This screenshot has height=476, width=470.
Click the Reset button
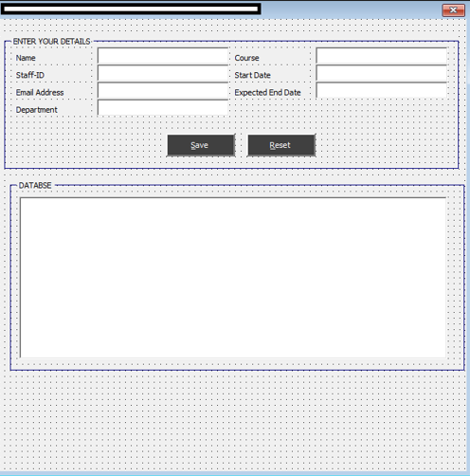pos(281,145)
